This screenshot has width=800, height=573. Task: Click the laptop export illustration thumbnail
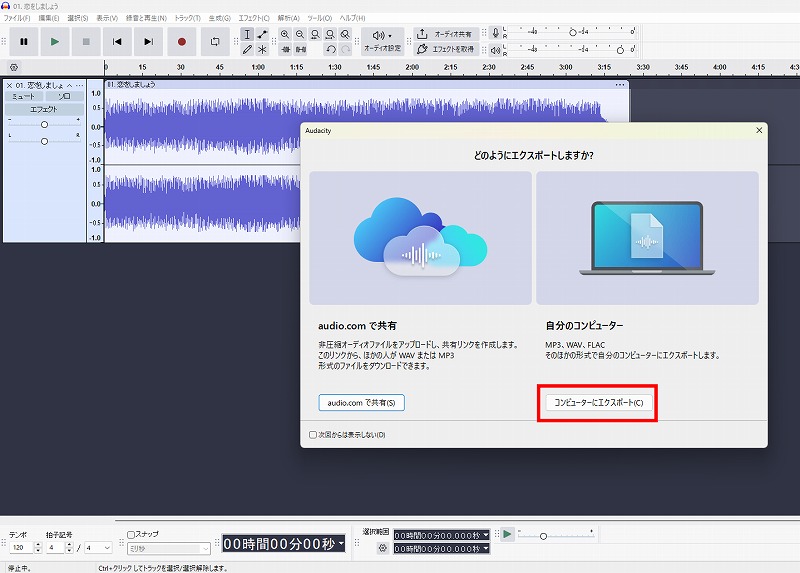point(647,238)
